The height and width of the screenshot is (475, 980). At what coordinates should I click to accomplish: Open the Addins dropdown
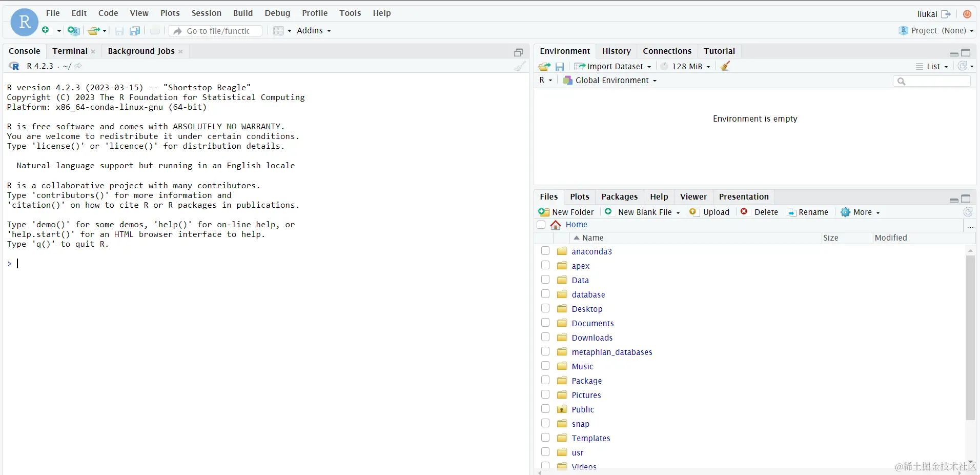click(x=314, y=31)
